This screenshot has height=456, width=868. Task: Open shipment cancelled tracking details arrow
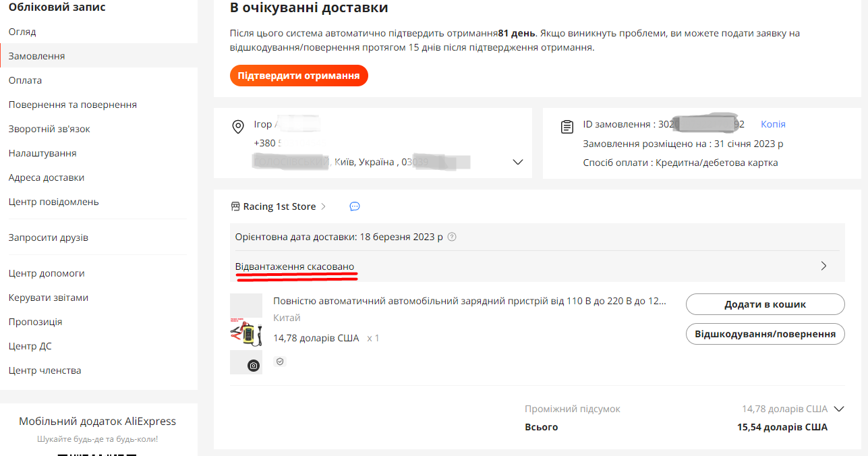coord(823,266)
